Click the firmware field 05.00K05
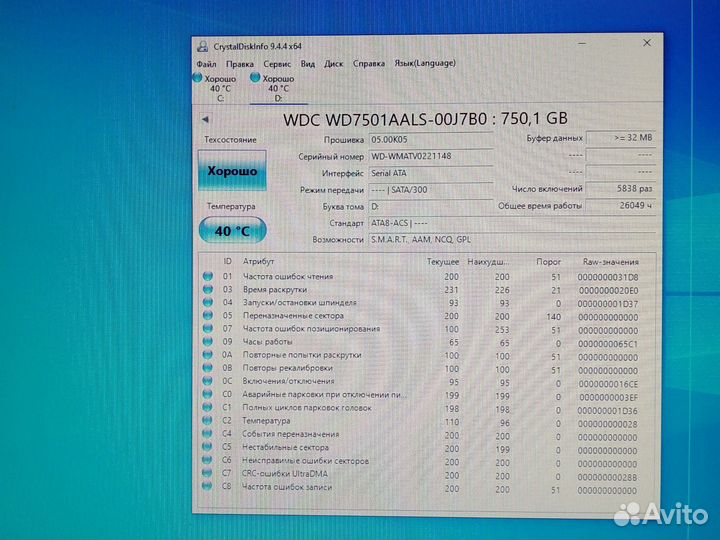720x540 pixels. [431, 140]
